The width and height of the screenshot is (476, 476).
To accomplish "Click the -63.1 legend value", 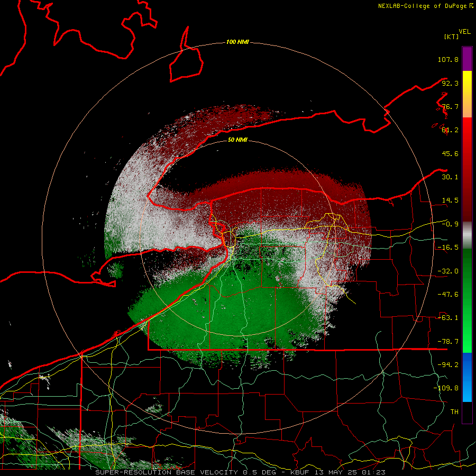I will click(x=448, y=318).
